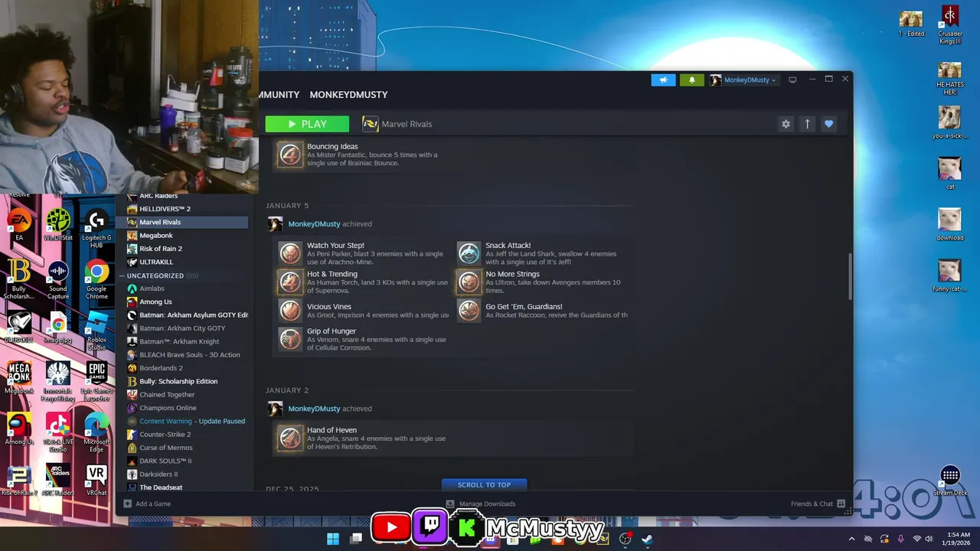Open the Steam announcements megaphone button

(x=663, y=80)
